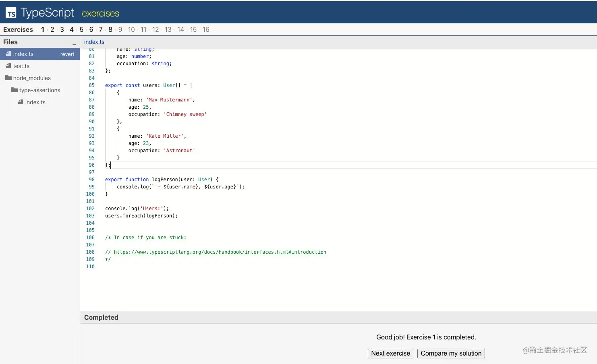597x364 pixels.
Task: Click the Files panel heading
Action: (10, 42)
